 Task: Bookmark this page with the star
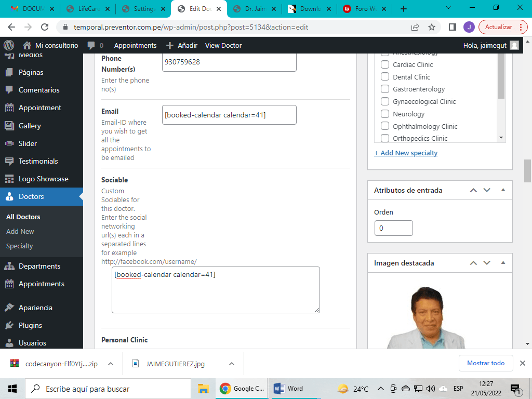click(x=432, y=27)
